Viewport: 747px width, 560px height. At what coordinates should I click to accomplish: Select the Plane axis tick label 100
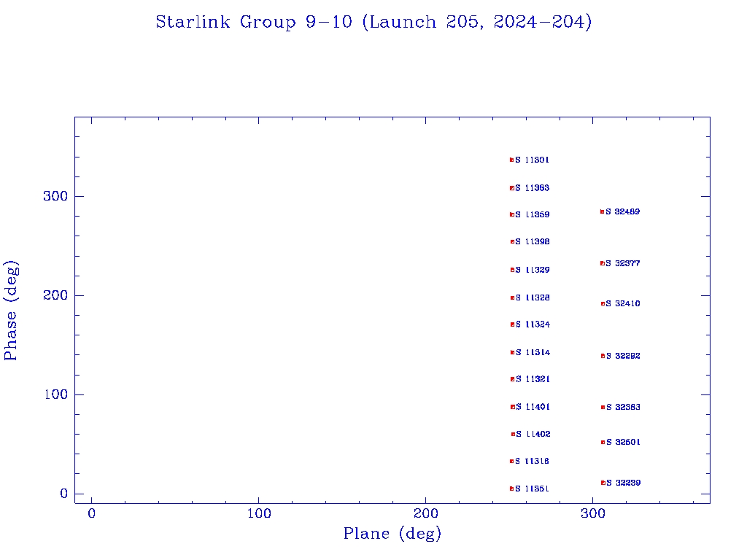click(x=259, y=513)
